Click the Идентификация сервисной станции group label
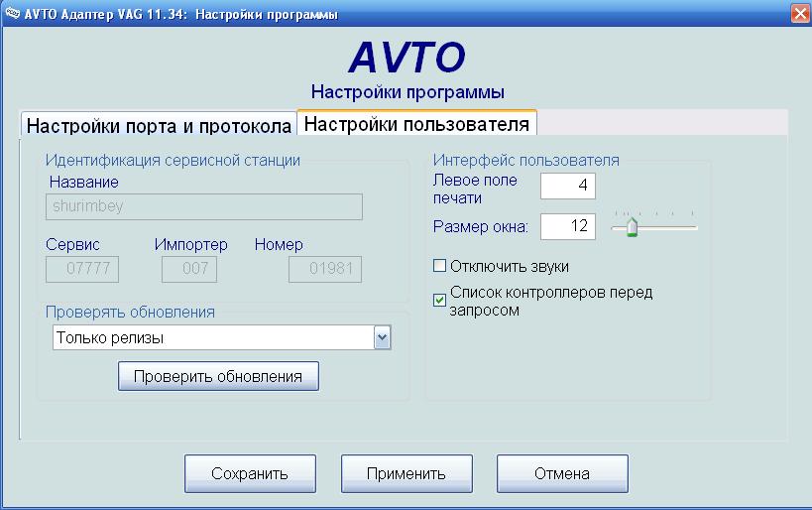Screen dimensions: 812x510 173,160
